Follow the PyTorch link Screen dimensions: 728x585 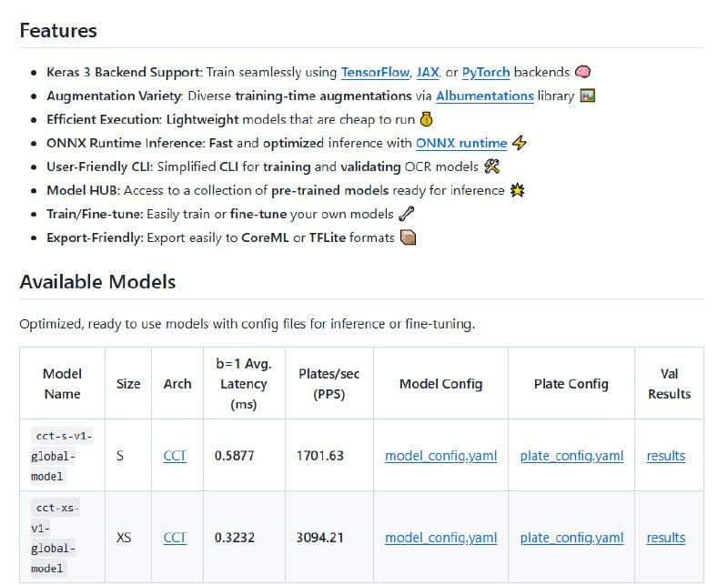(x=486, y=72)
